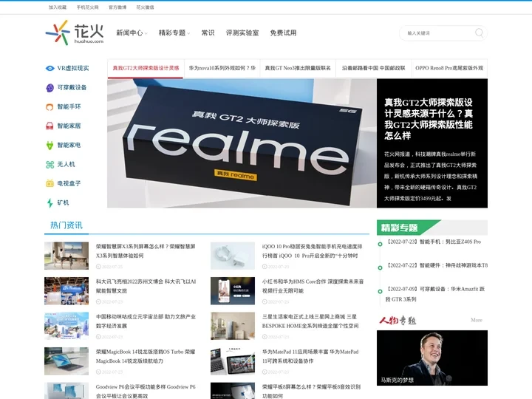532x399 pixels.
Task: Click the 花火微信 top link
Action: click(145, 7)
